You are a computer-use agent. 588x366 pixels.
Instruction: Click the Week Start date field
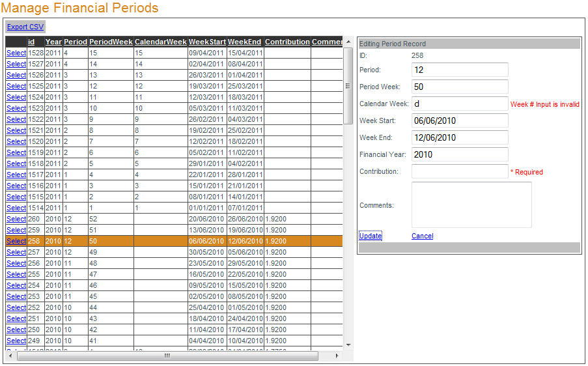[x=460, y=120]
